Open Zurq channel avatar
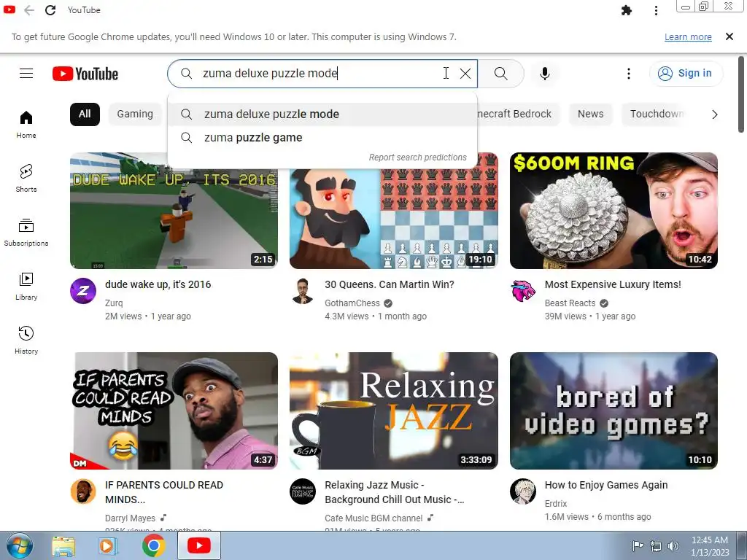Screen dimensions: 747x560 pyautogui.click(x=83, y=291)
